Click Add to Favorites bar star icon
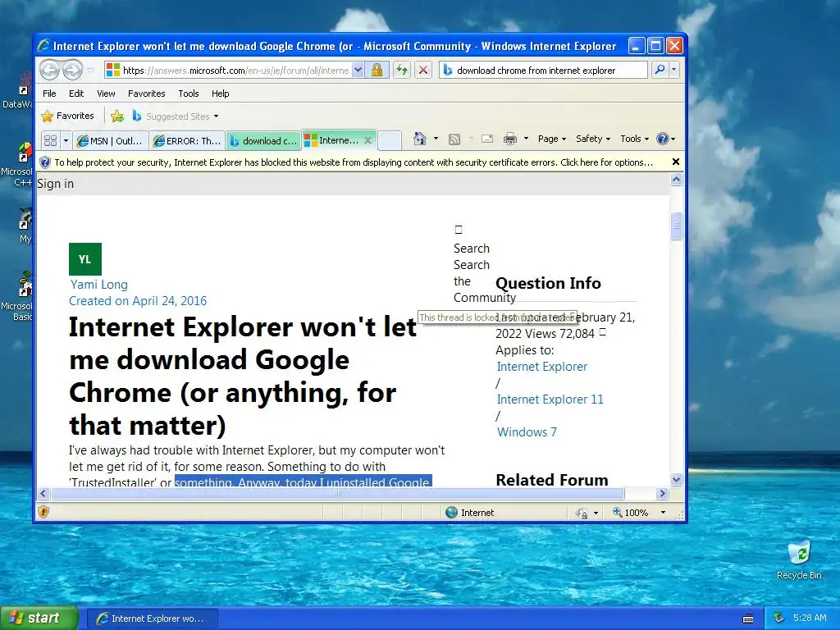This screenshot has width=840, height=630. click(117, 116)
